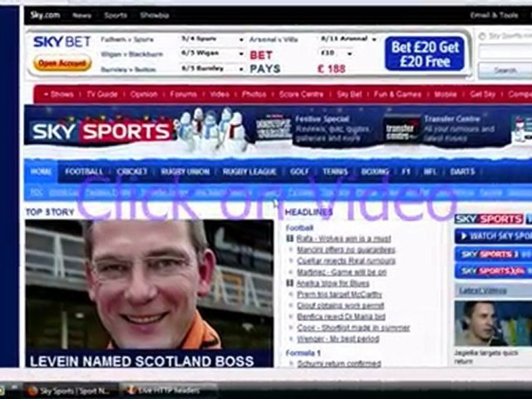Click Sky.com in top black bar
The height and width of the screenshot is (399, 532).
coord(45,15)
